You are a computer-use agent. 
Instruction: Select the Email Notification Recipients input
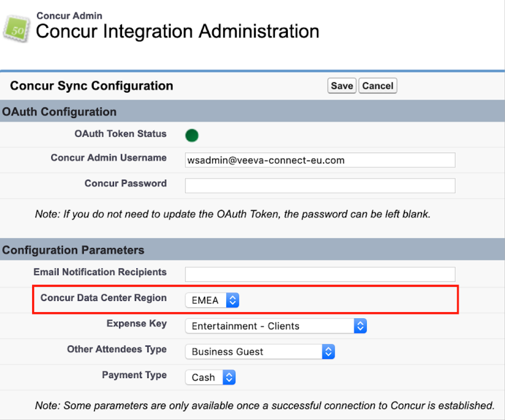(320, 274)
